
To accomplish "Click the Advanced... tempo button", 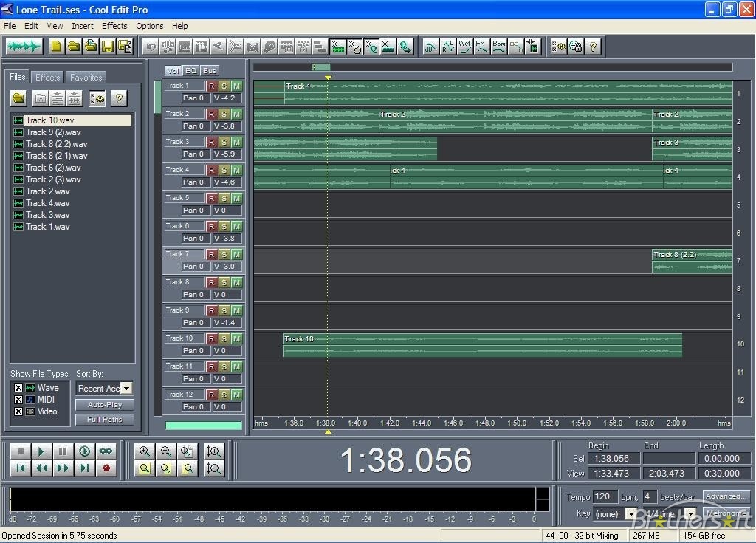I will [726, 496].
